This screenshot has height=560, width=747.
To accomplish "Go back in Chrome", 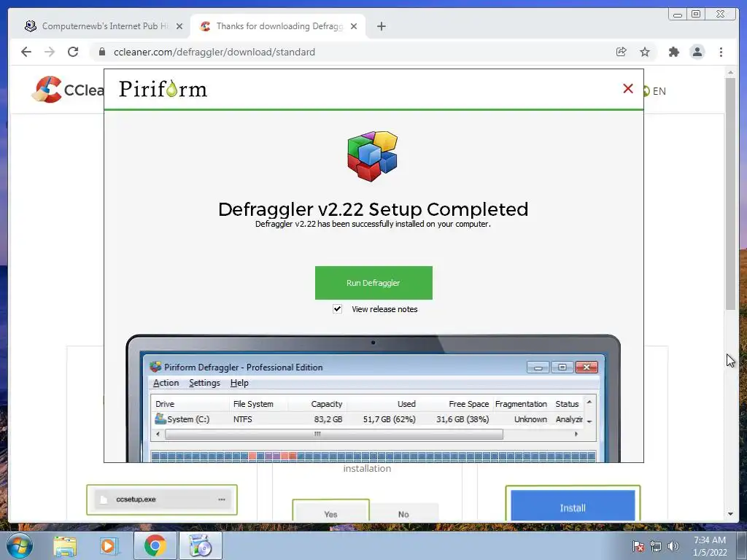I will pyautogui.click(x=26, y=52).
